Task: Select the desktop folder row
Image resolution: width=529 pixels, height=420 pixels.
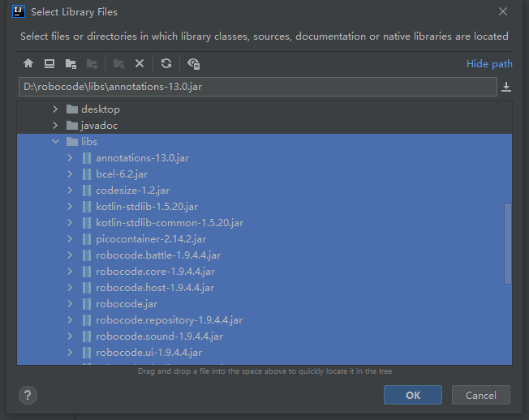Action: 264,109
